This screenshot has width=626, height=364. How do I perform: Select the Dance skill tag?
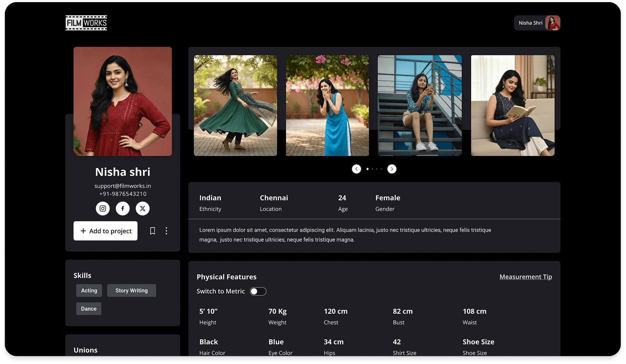tap(88, 308)
